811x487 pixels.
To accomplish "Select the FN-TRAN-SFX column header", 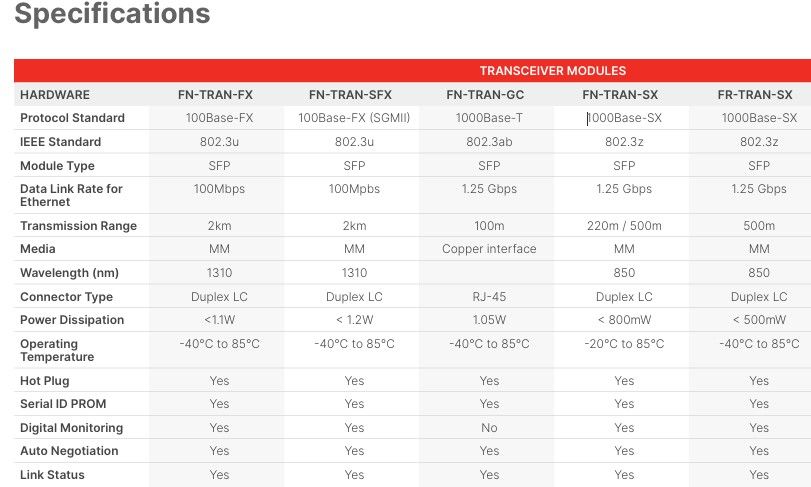I will [354, 95].
